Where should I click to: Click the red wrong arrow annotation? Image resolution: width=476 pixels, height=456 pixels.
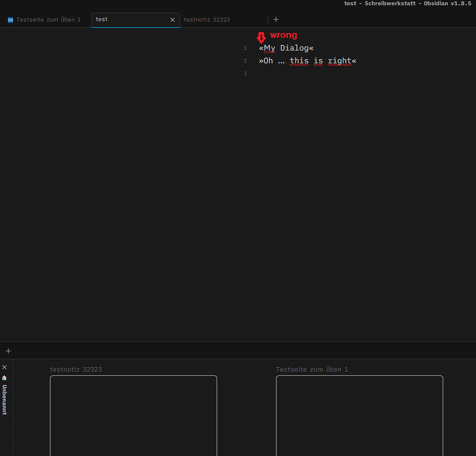[x=261, y=37]
